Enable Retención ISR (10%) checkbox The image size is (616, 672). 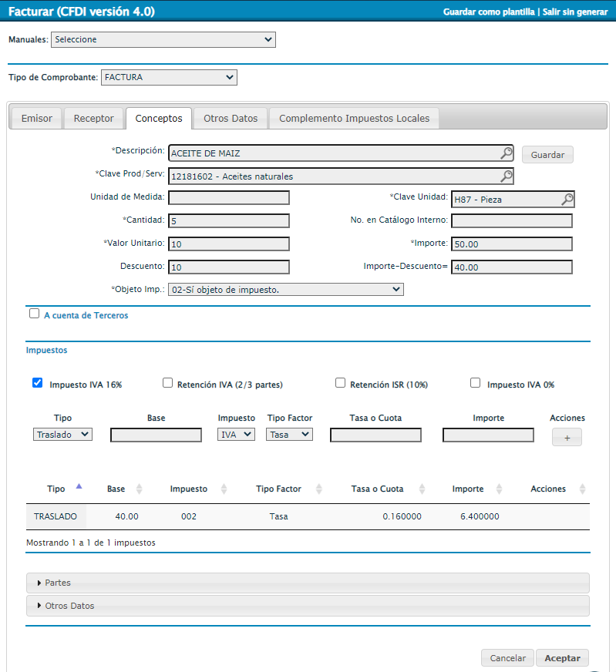340,383
